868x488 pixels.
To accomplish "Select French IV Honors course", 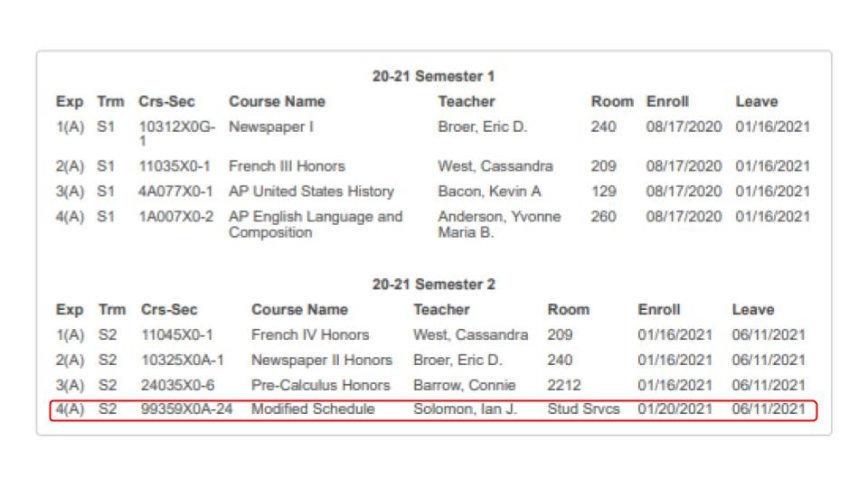I will [x=310, y=334].
